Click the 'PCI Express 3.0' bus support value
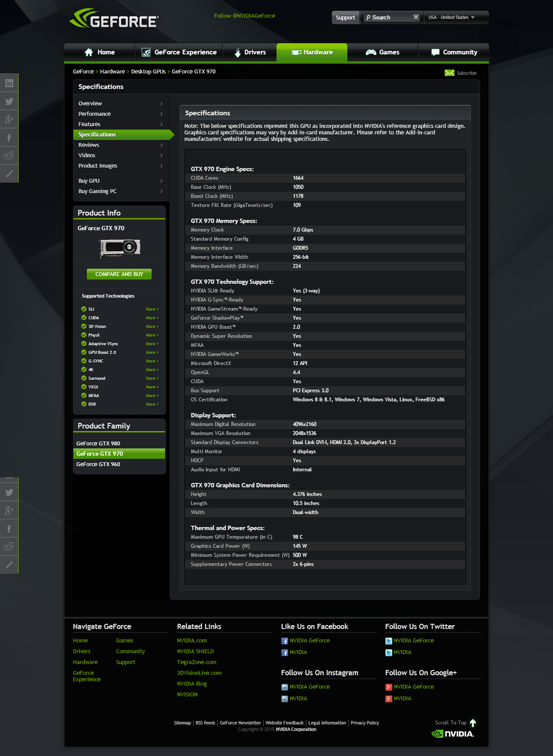 coord(311,391)
